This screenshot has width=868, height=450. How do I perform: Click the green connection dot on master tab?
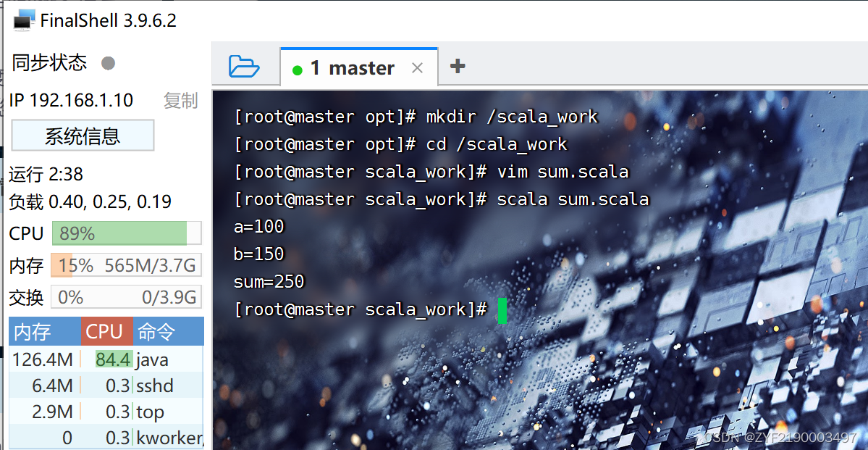tap(298, 70)
